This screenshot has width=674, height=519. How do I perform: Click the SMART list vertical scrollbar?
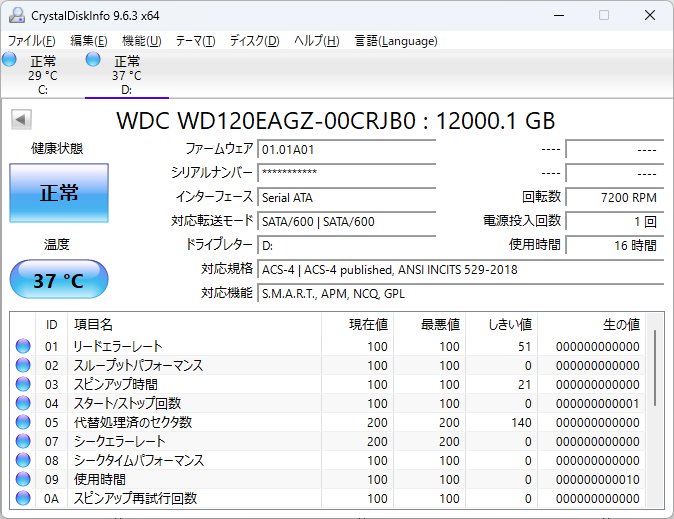click(656, 370)
